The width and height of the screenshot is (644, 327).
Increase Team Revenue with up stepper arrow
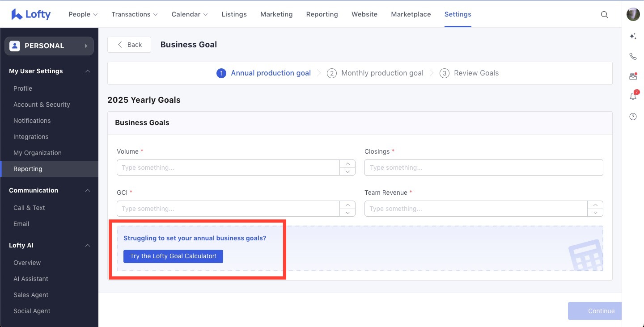[595, 205]
